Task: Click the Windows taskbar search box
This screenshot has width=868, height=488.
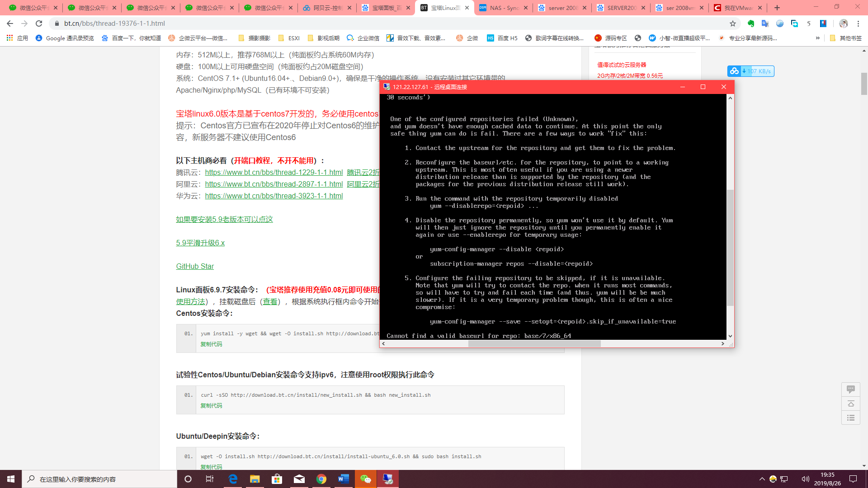Action: (x=99, y=479)
